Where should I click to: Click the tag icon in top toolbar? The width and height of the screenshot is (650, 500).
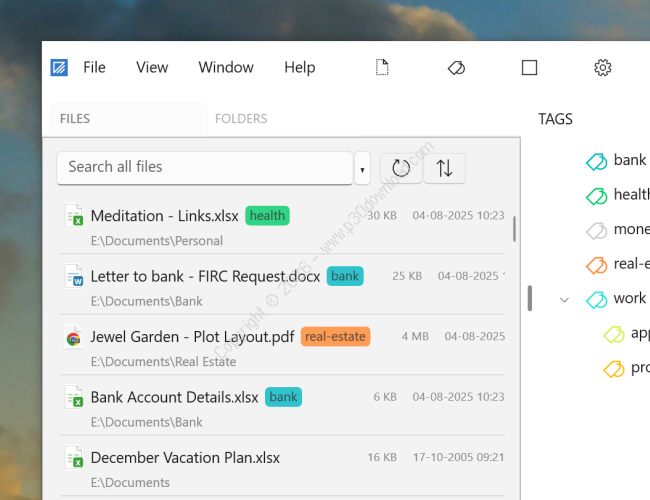pyautogui.click(x=455, y=68)
